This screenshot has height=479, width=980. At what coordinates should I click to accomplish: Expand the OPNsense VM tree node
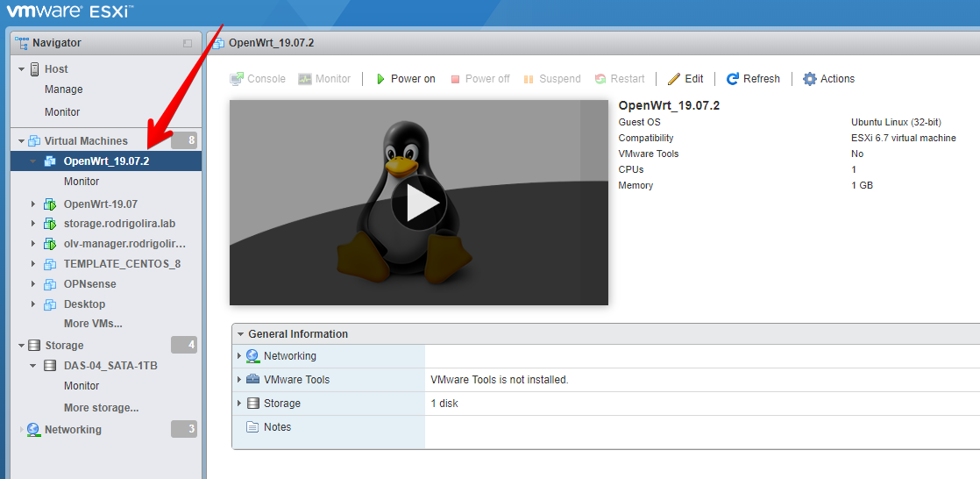tap(33, 284)
